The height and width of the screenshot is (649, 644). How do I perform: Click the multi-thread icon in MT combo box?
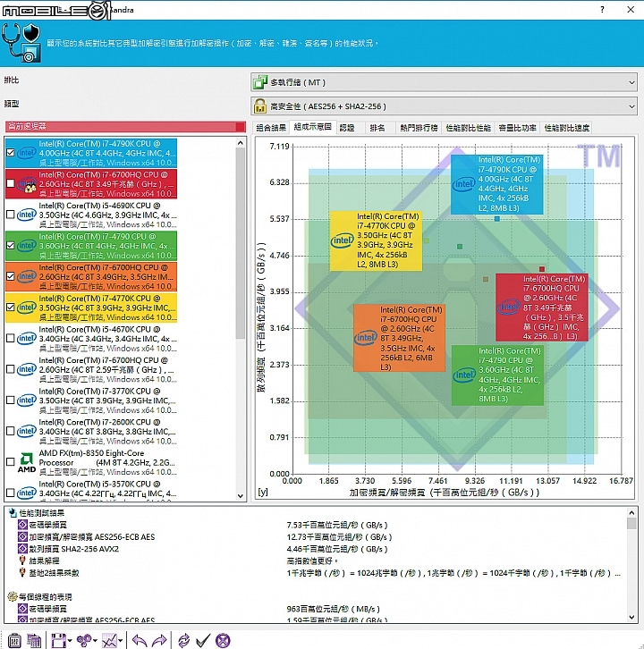[x=260, y=82]
